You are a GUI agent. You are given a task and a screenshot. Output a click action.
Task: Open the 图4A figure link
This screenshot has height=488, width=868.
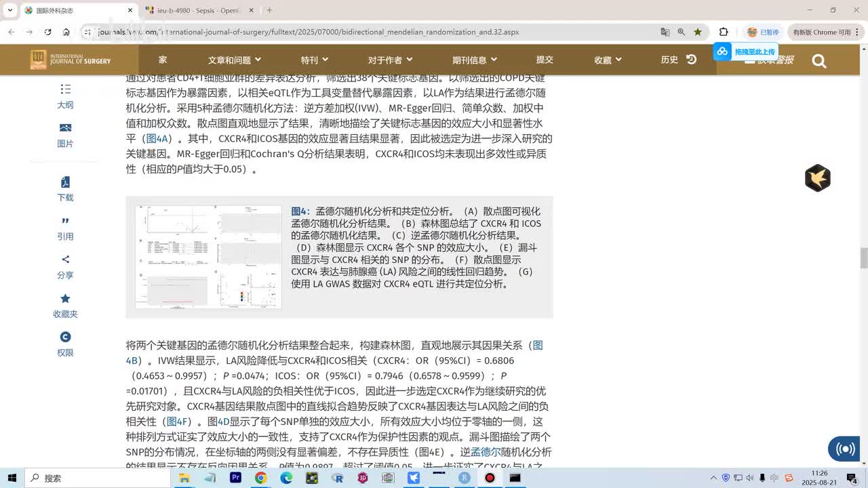point(157,138)
